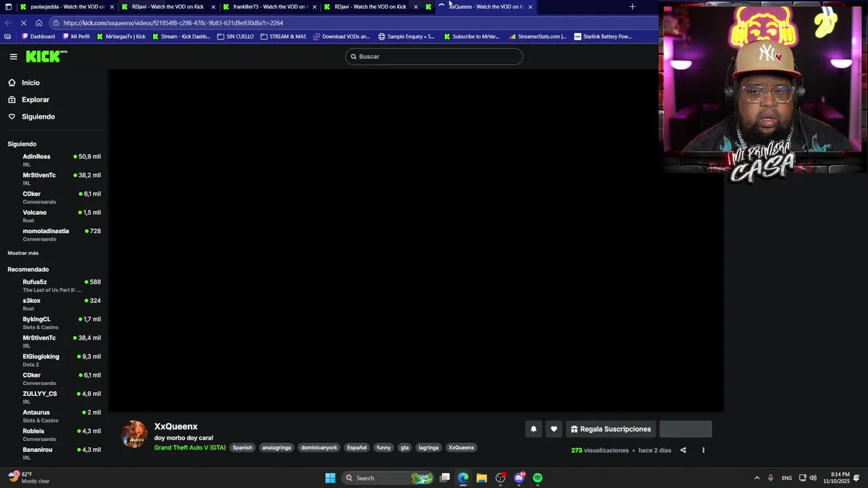This screenshot has width=868, height=488.
Task: Open the SIN CUELLO bookmark folder
Action: (x=235, y=37)
